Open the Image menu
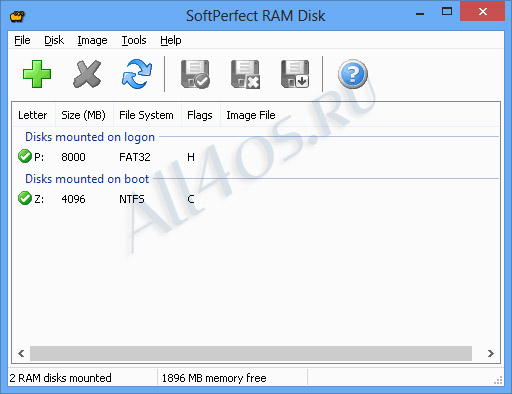 click(92, 40)
